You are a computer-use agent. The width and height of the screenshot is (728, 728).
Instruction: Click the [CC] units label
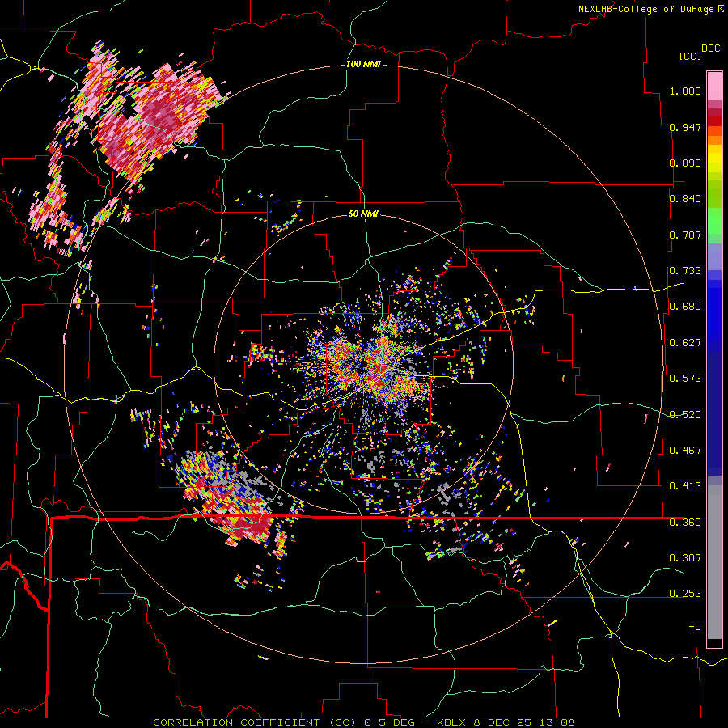[690, 56]
